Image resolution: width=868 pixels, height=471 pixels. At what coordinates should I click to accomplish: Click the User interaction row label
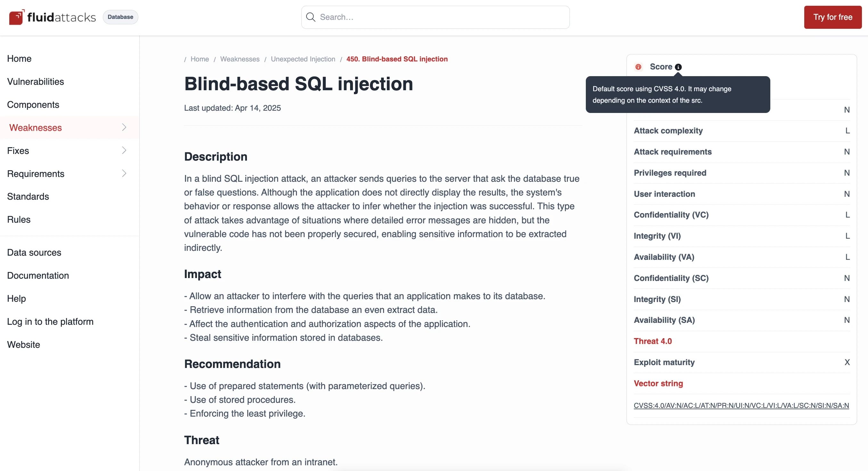click(x=664, y=194)
